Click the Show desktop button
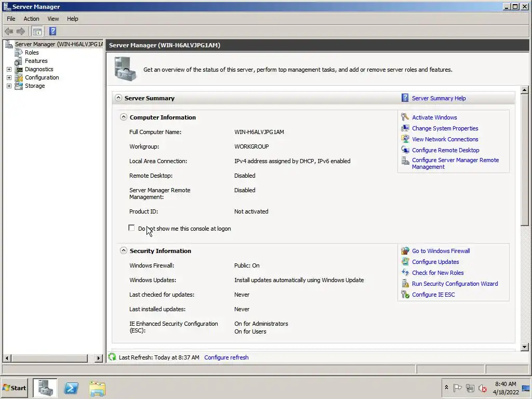Image resolution: width=532 pixels, height=399 pixels. click(526, 388)
